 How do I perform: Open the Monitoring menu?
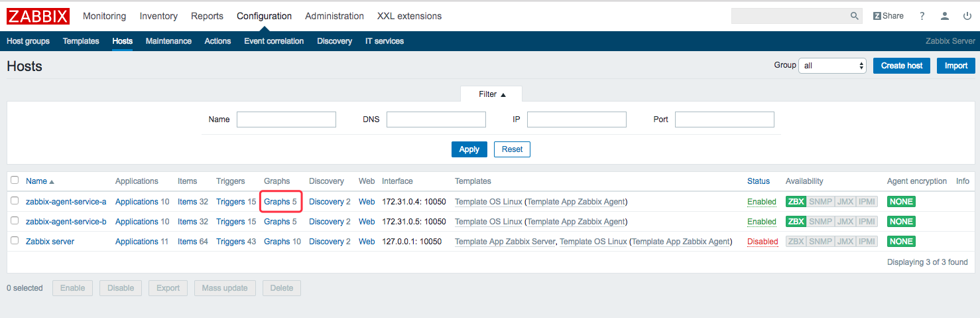(x=104, y=16)
